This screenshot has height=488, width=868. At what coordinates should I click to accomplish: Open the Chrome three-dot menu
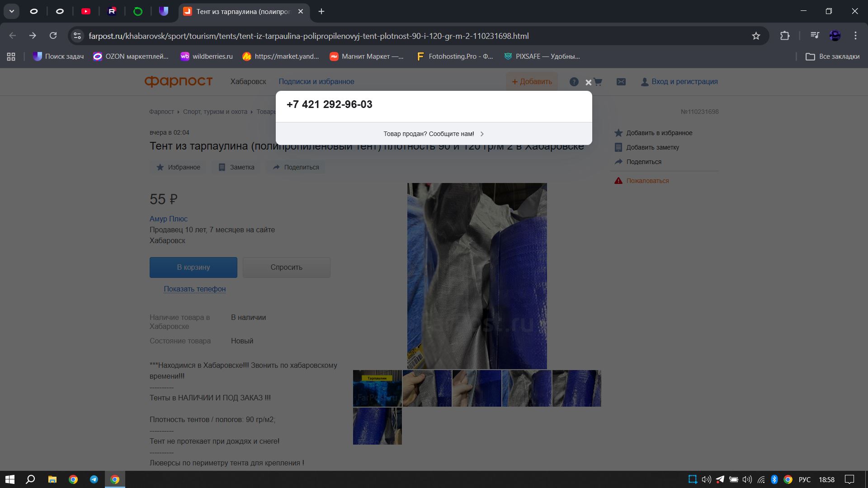click(855, 36)
